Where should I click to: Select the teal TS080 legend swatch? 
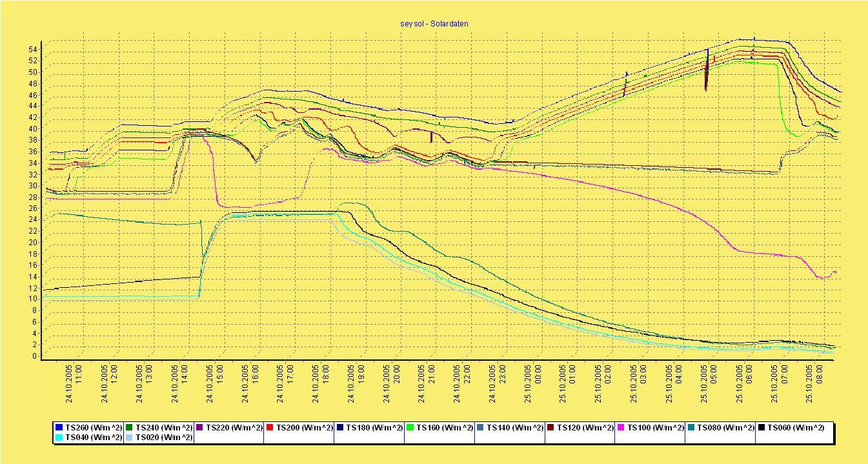[691, 427]
